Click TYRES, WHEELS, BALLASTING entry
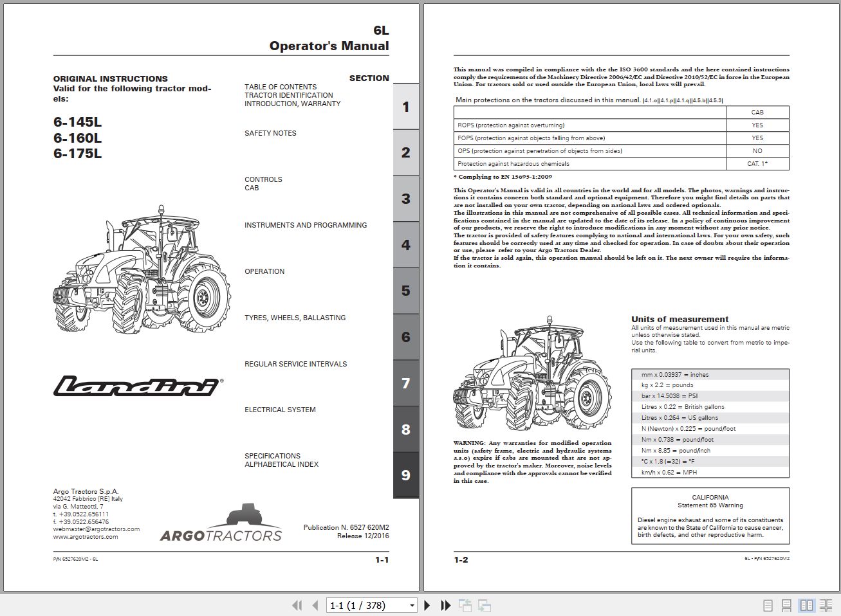This screenshot has height=616, width=841. tap(295, 318)
